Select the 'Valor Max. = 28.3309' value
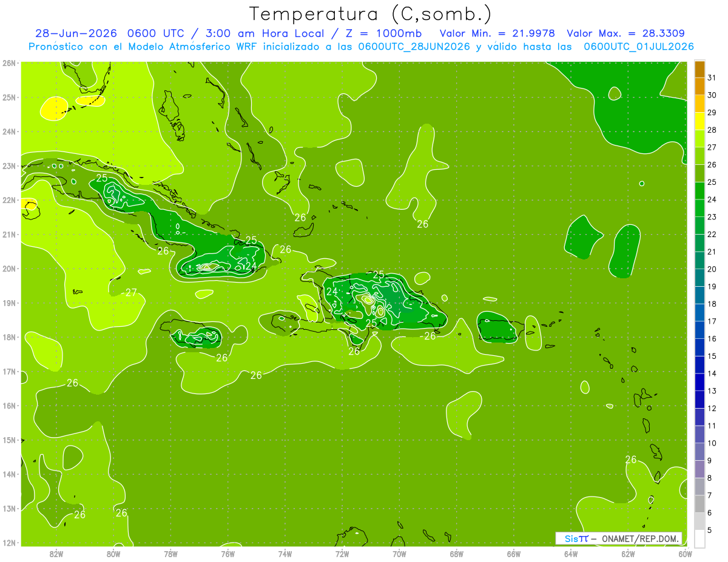This screenshot has width=728, height=562. pyautogui.click(x=625, y=33)
